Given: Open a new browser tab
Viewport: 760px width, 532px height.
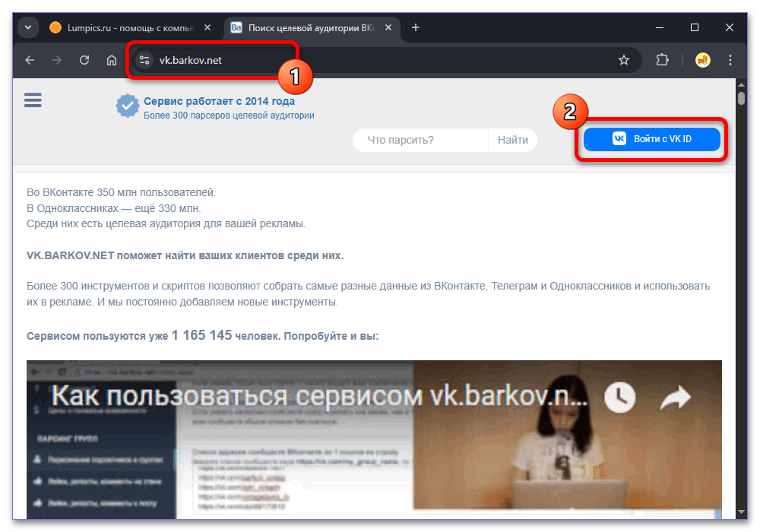Looking at the screenshot, I should coord(416,27).
